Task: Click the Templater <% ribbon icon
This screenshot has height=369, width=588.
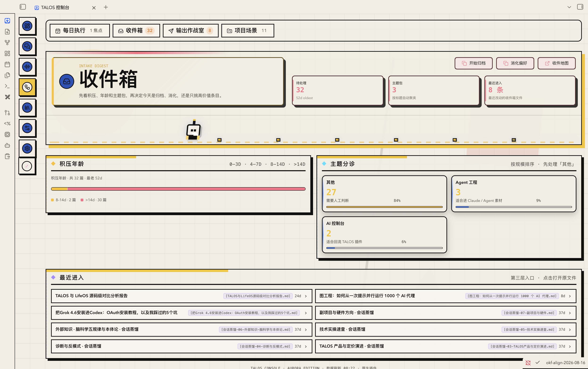Action: (7, 124)
